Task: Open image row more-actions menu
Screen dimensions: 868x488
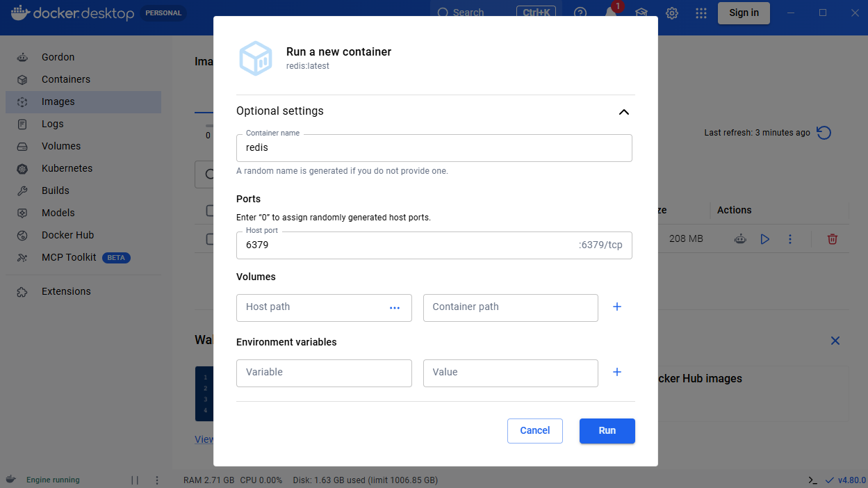Action: coord(790,239)
